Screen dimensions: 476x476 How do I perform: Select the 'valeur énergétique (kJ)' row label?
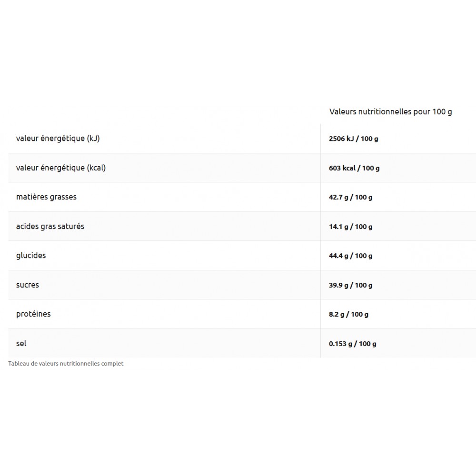coord(58,139)
